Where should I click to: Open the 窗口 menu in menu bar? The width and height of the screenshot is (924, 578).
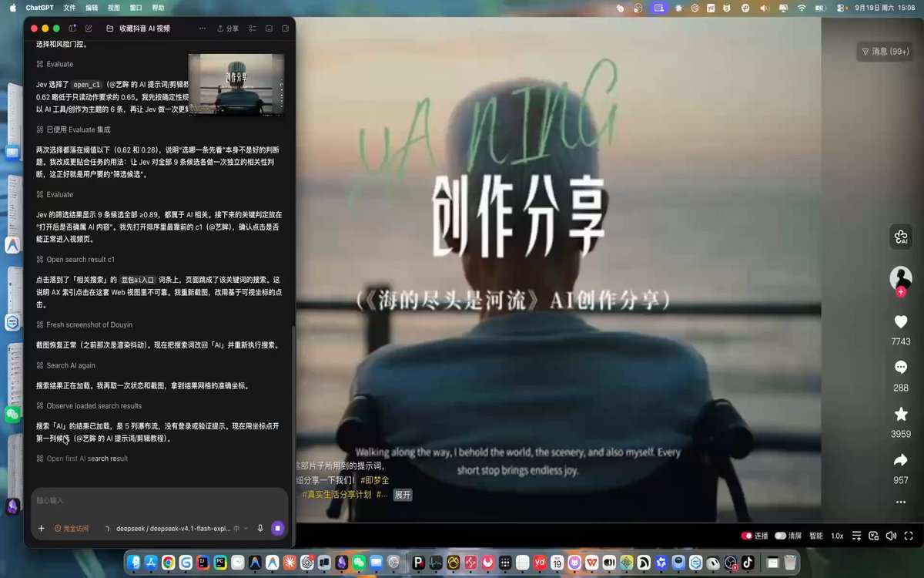point(136,7)
